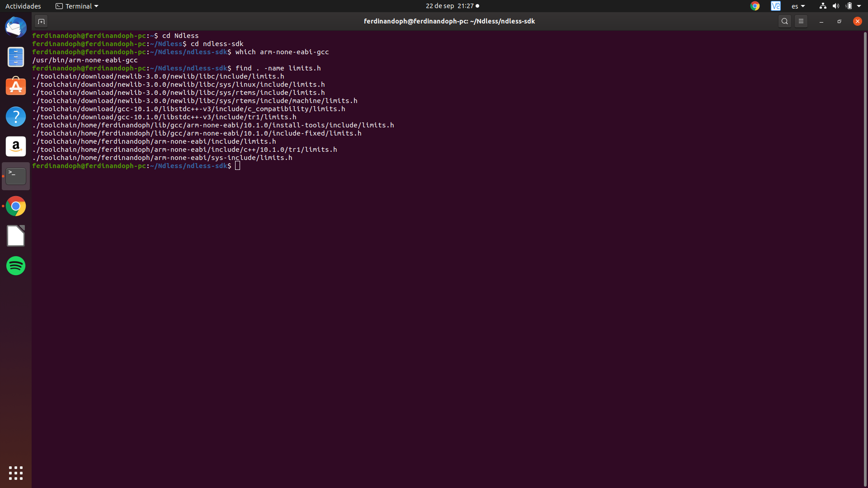
Task: Expand the system status menu arrow
Action: coord(859,6)
